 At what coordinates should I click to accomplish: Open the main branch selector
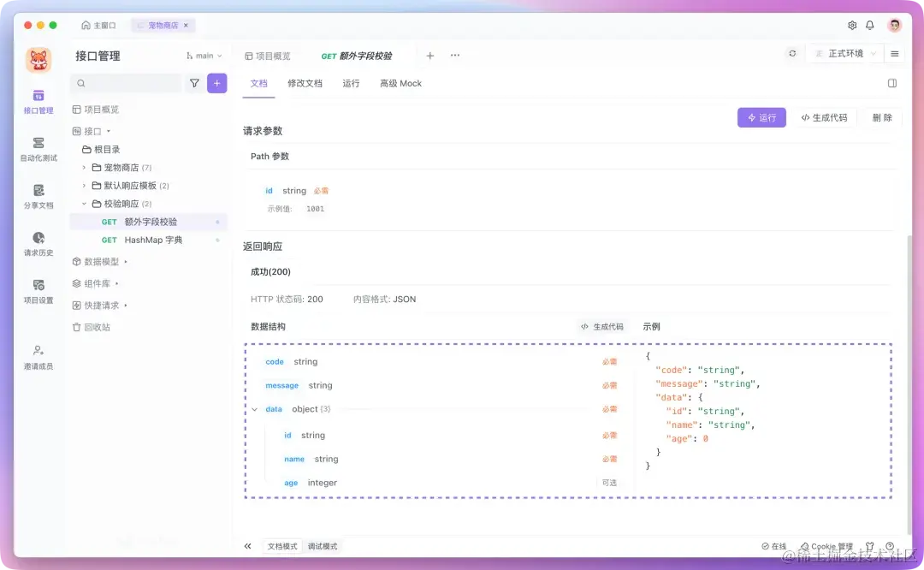(202, 54)
